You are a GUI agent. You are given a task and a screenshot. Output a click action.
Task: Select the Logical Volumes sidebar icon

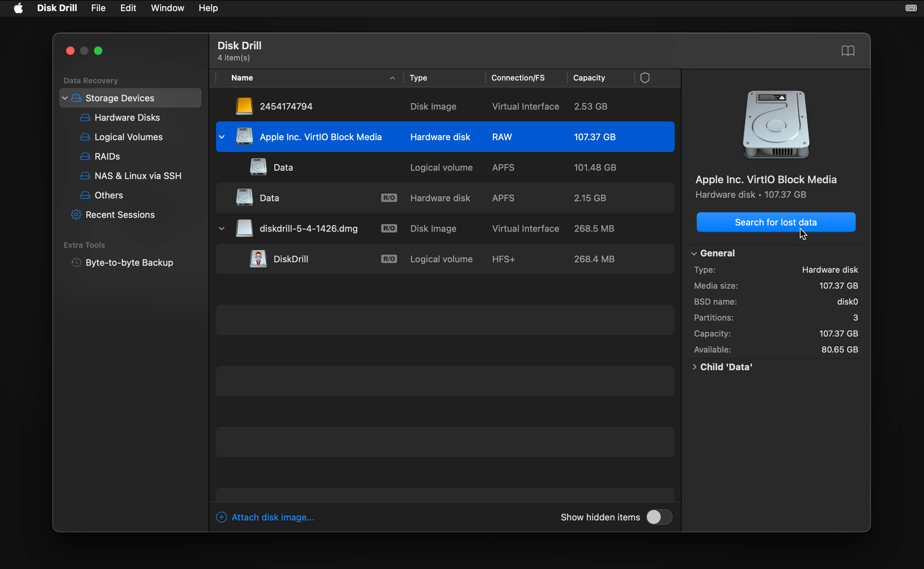[85, 137]
